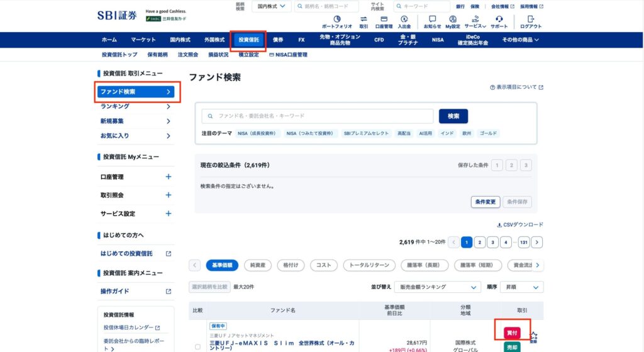Click the favorite star icon beside 買付
Viewport: 644px width, 352px height.
tap(533, 336)
